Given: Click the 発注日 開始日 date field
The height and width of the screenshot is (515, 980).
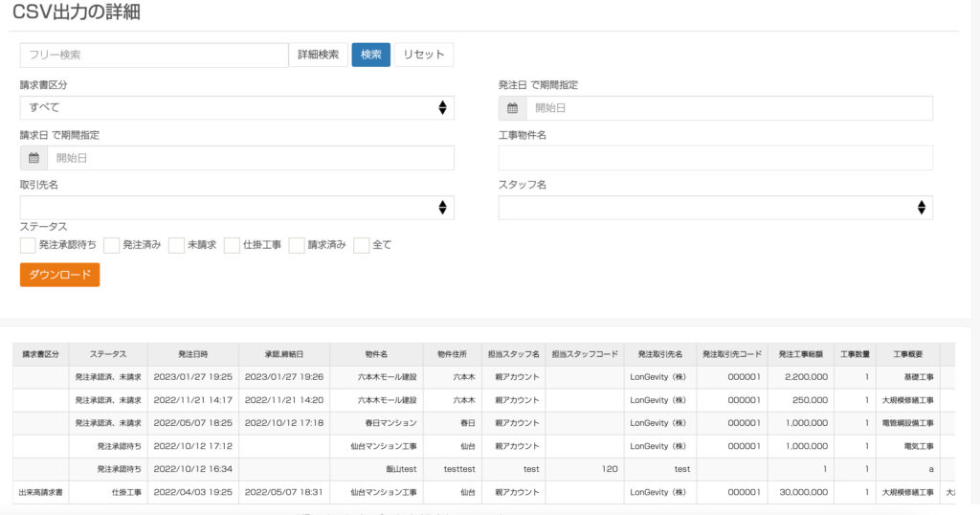Looking at the screenshot, I should click(729, 108).
